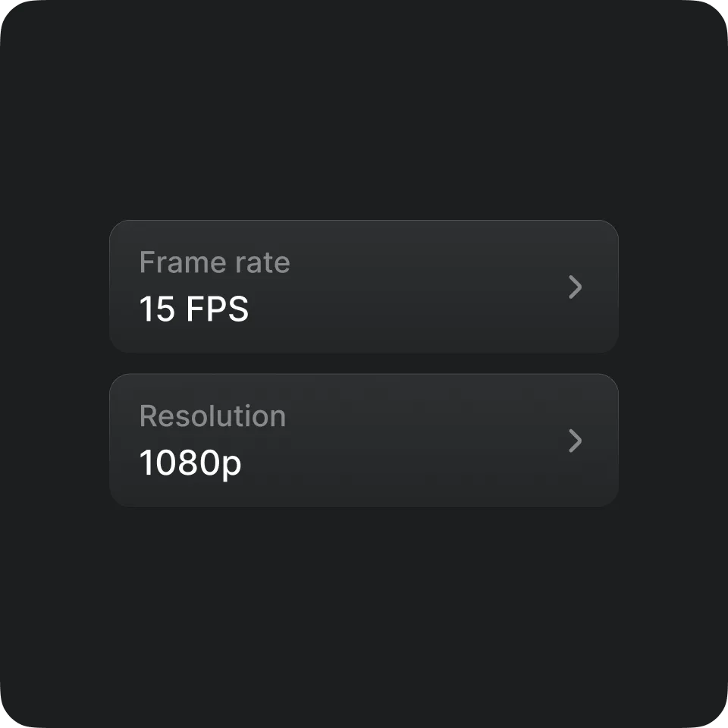Select the Resolution label
Screen dimensions: 728x728
pyautogui.click(x=213, y=416)
